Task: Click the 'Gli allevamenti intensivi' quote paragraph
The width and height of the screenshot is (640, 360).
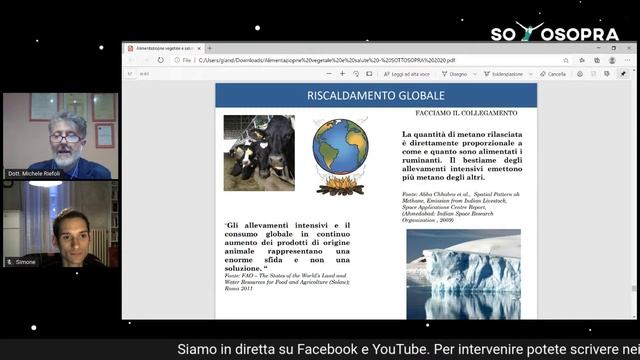Action: click(x=287, y=247)
